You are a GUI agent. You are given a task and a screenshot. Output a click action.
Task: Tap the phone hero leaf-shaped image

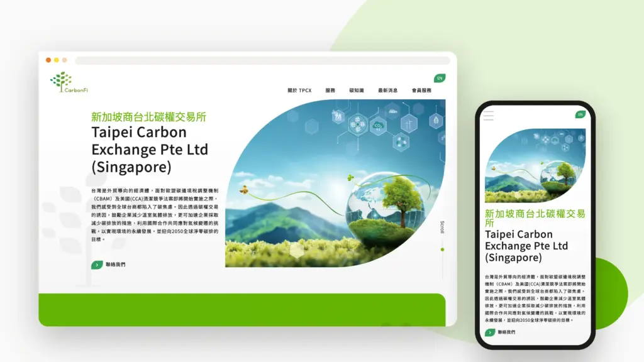[535, 165]
